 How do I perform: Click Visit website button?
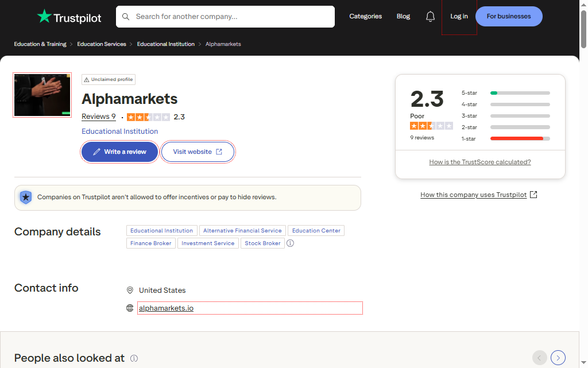pos(198,152)
